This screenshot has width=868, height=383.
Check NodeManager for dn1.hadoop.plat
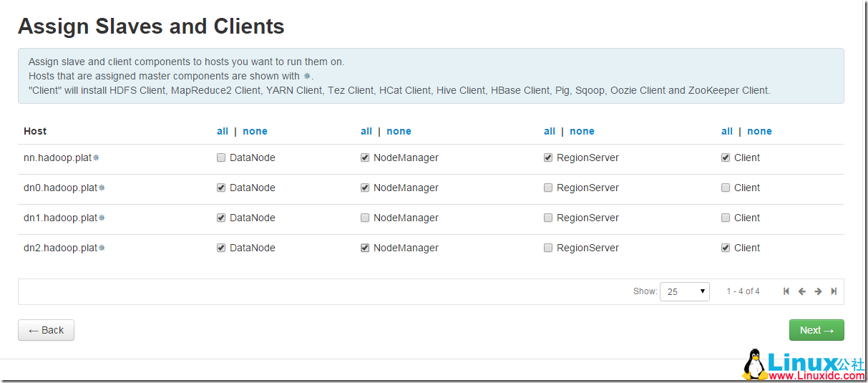click(365, 218)
